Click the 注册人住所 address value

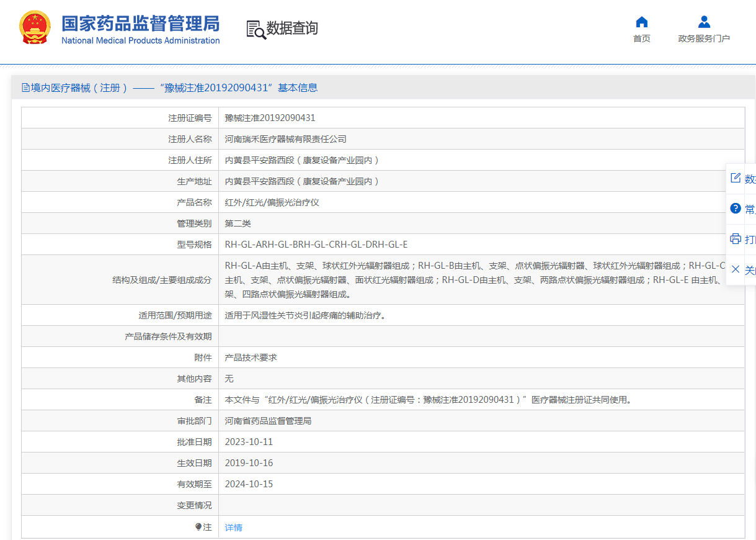[301, 160]
